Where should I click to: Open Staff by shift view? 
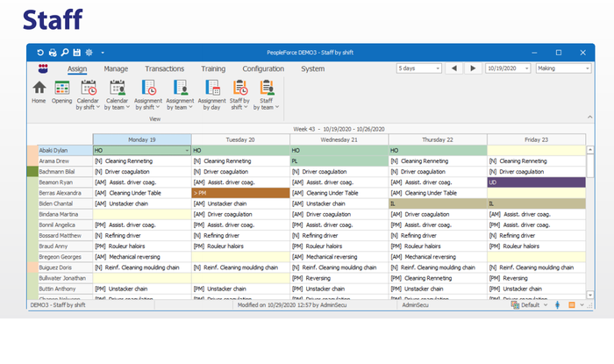click(x=239, y=95)
